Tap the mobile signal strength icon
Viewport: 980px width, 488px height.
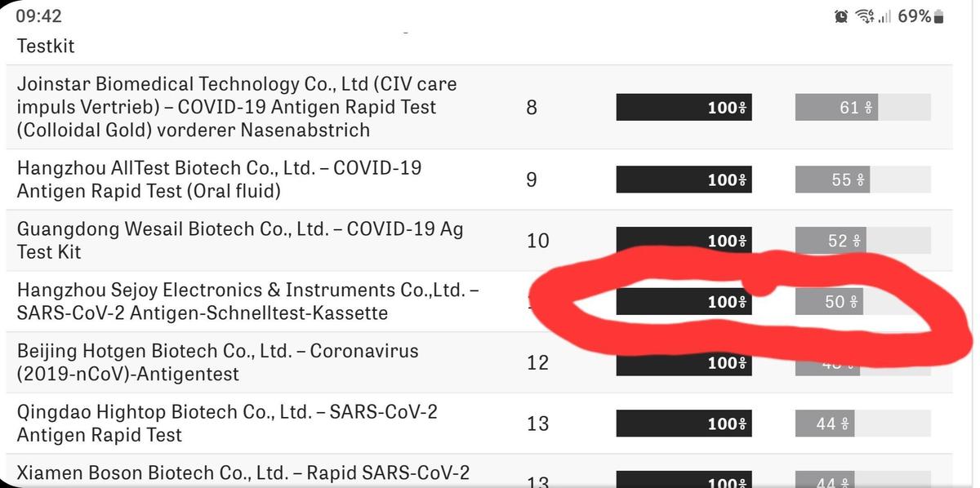pyautogui.click(x=884, y=16)
